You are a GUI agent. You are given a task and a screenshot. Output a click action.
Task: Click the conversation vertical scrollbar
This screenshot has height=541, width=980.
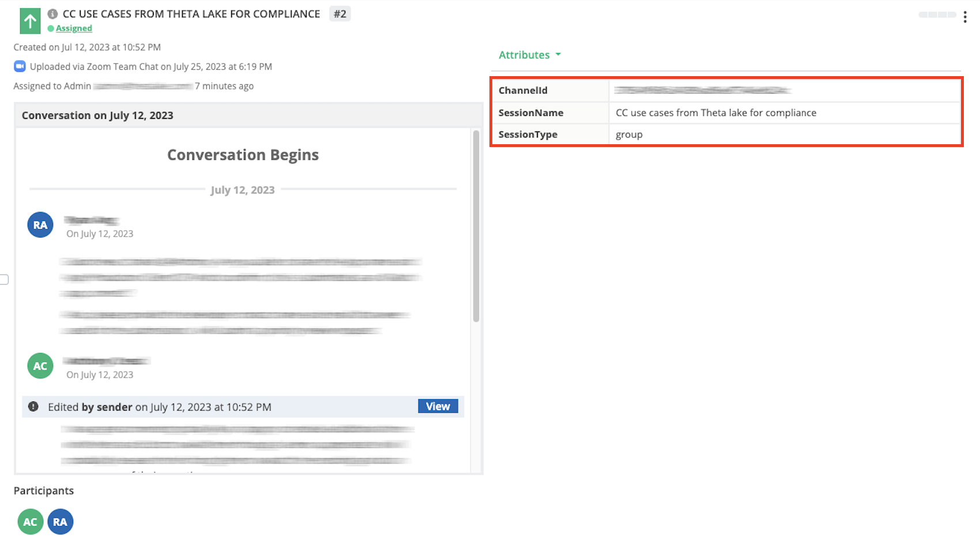476,226
